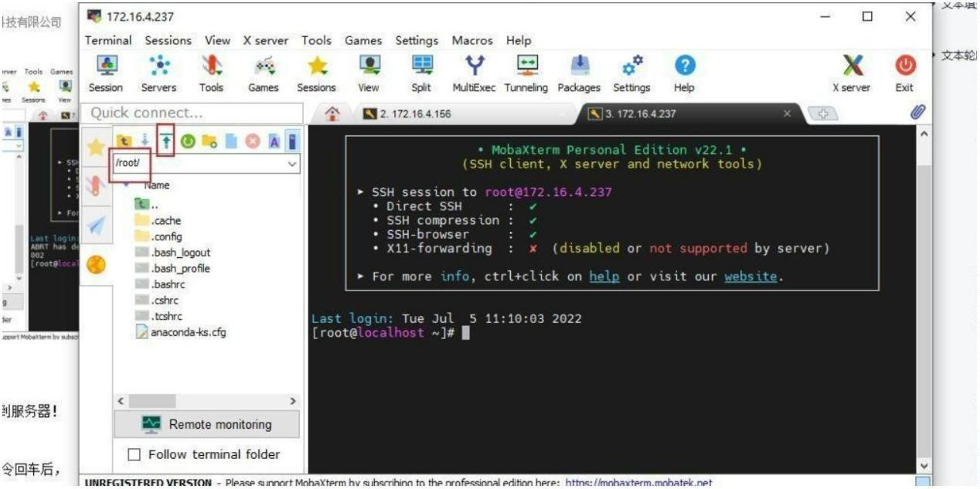Image resolution: width=980 pixels, height=489 pixels.
Task: Select the anaconda-ks.cfg file
Action: click(182, 332)
